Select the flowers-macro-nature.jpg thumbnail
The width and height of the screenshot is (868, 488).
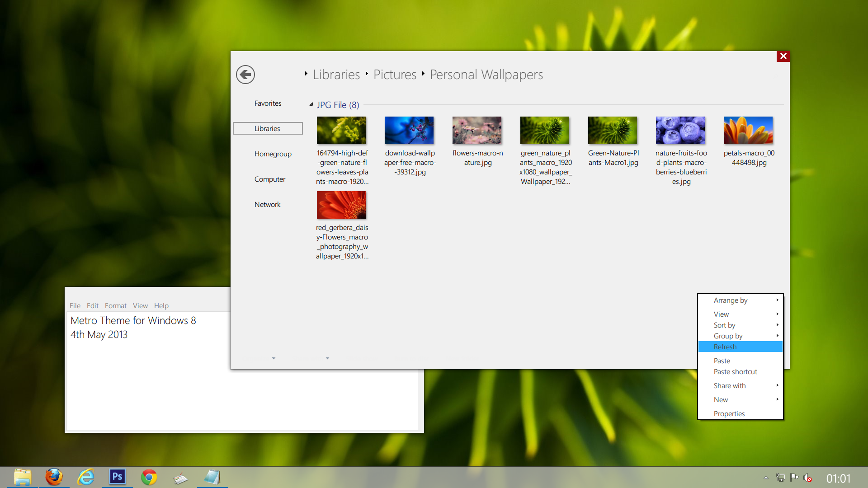(x=477, y=131)
